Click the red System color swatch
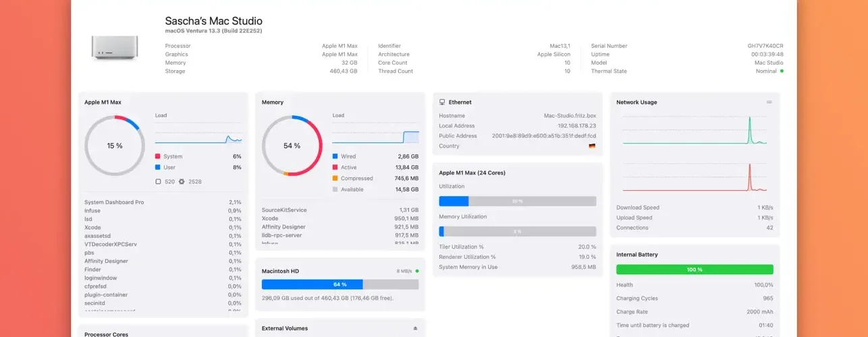868x337 pixels. tap(158, 156)
